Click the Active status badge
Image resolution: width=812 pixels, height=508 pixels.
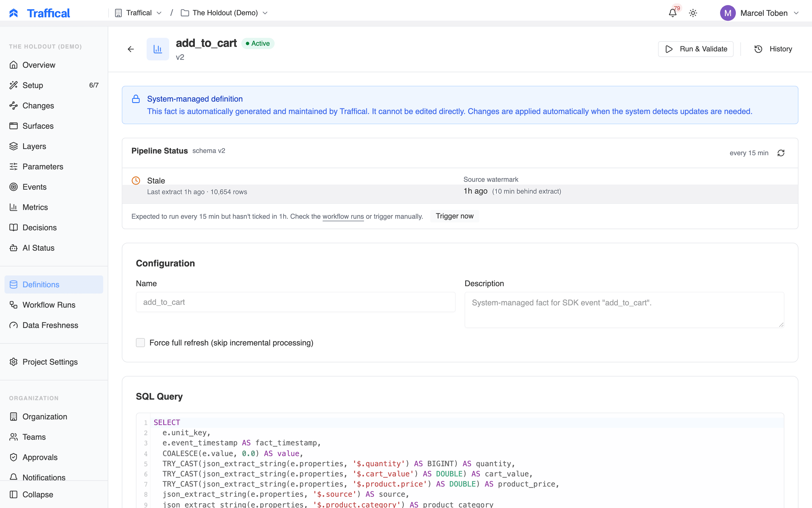[x=258, y=43]
